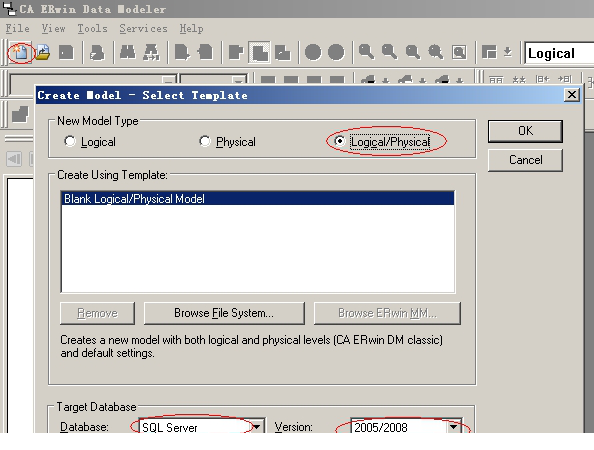The image size is (594, 450).
Task: Select the Logical radio button
Action: [70, 141]
